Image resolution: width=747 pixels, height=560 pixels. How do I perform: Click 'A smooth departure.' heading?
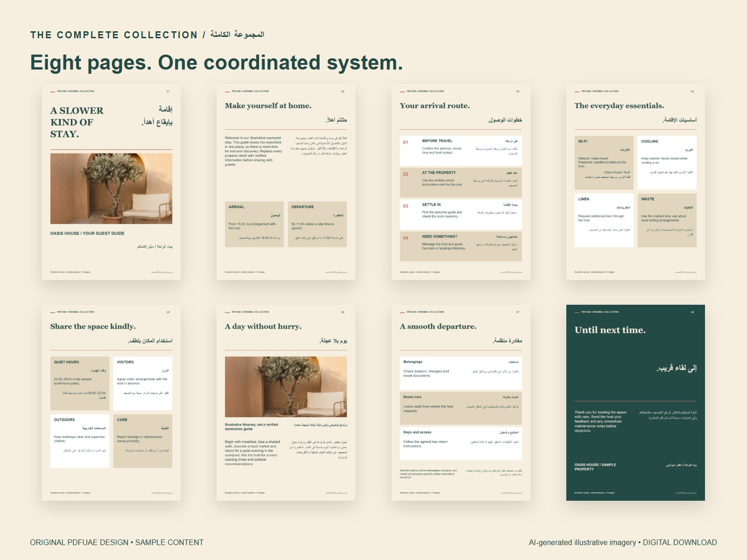[x=438, y=327]
